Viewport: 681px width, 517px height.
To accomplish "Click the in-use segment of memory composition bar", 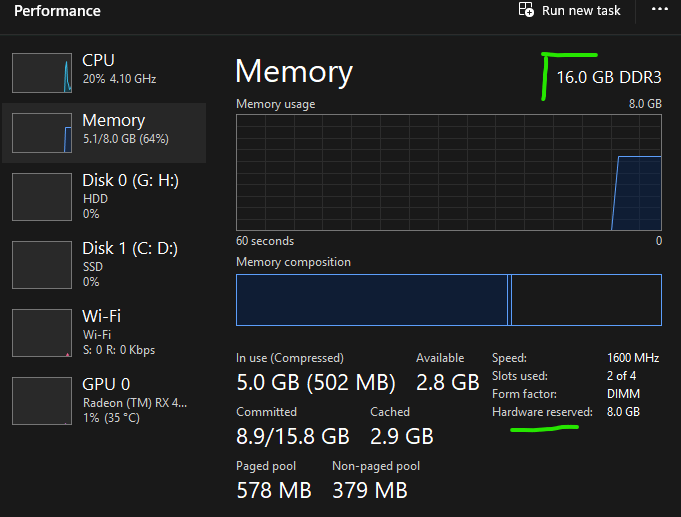I will tap(372, 300).
